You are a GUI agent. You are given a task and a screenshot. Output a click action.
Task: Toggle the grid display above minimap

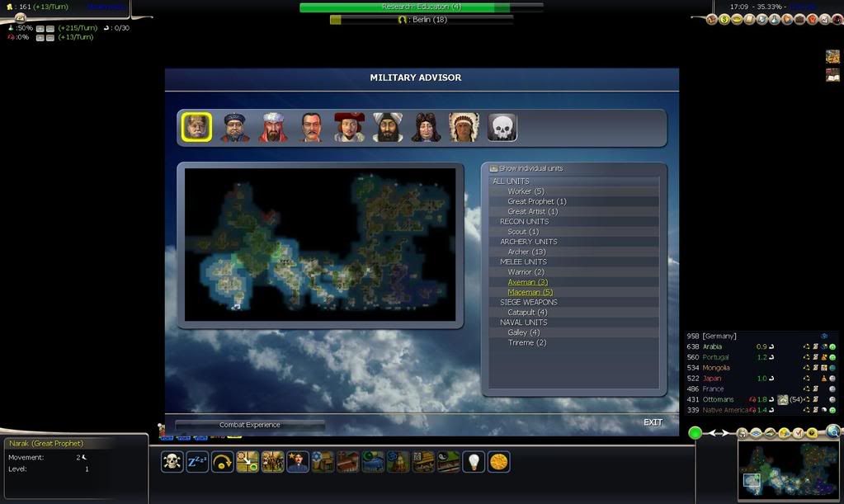tap(756, 432)
